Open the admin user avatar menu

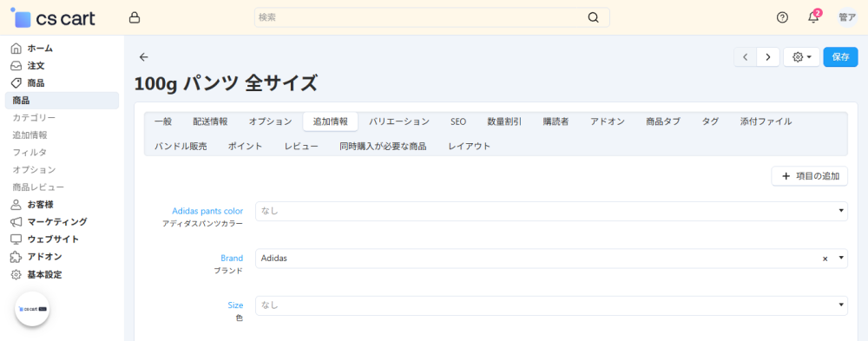tap(847, 17)
